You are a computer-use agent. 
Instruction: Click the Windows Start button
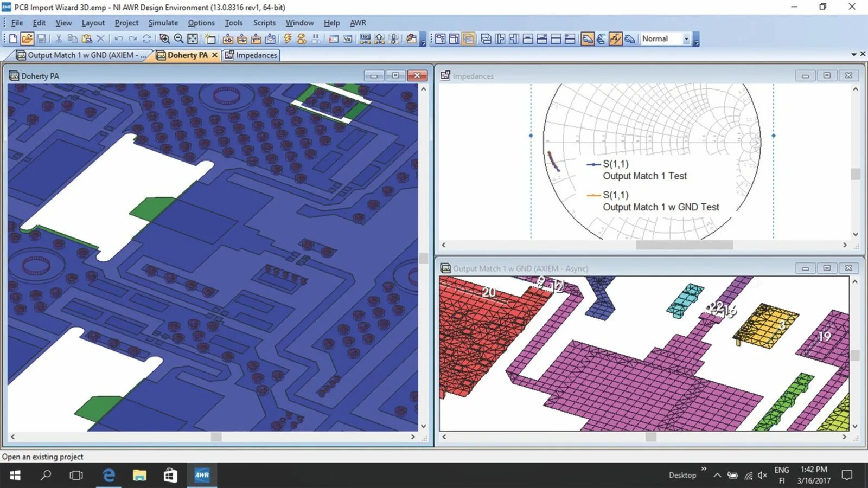coord(15,476)
